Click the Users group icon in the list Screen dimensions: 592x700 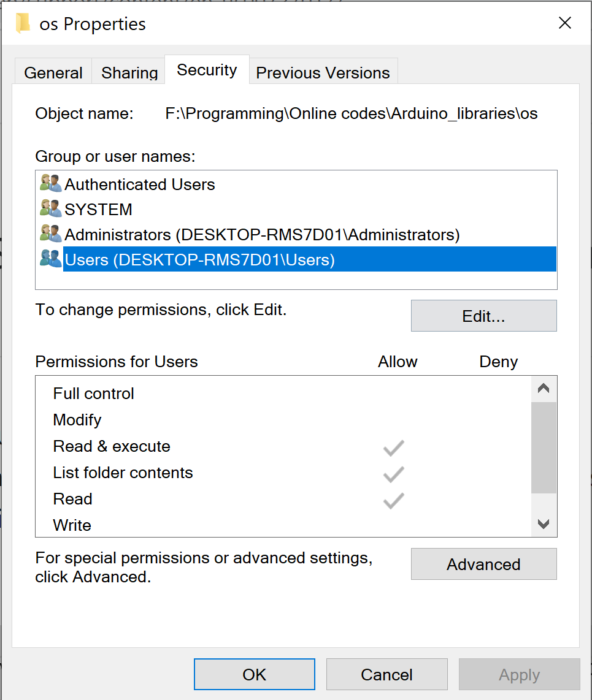coord(50,259)
